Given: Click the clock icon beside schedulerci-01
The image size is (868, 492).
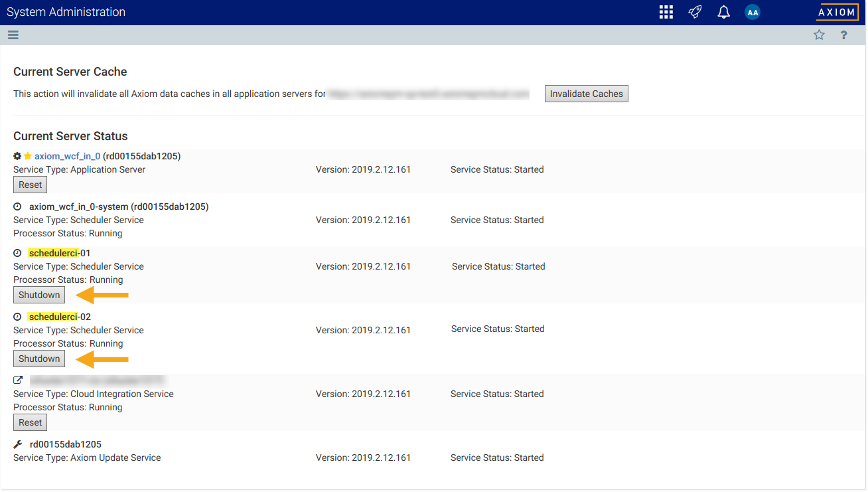Looking at the screenshot, I should click(x=17, y=253).
